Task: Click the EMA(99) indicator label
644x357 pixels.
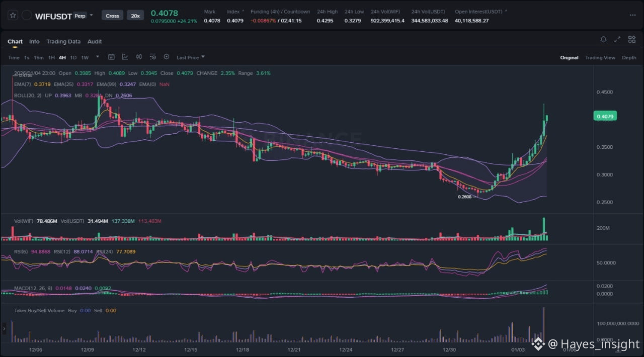Action: point(106,84)
